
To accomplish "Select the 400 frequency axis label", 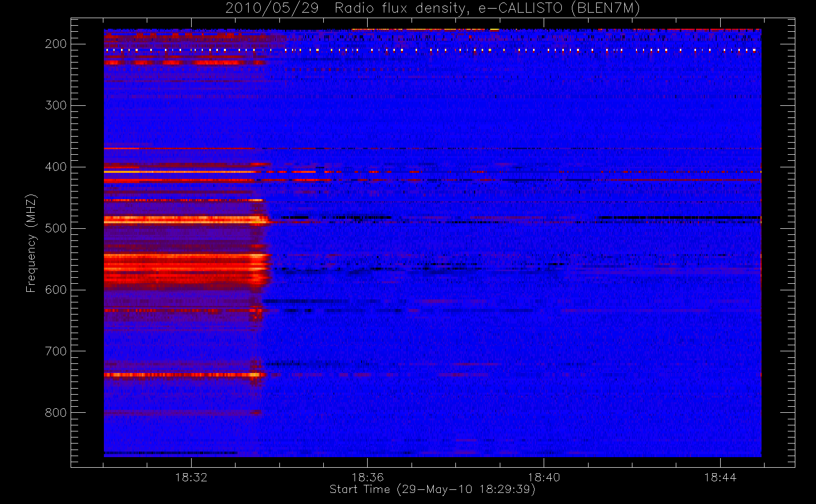I will pos(55,167).
